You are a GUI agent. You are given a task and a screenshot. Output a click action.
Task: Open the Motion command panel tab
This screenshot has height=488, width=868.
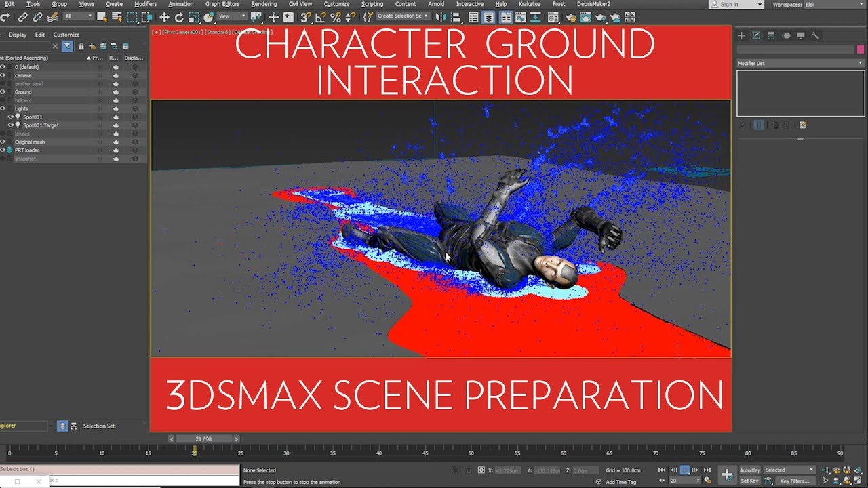[x=786, y=35]
